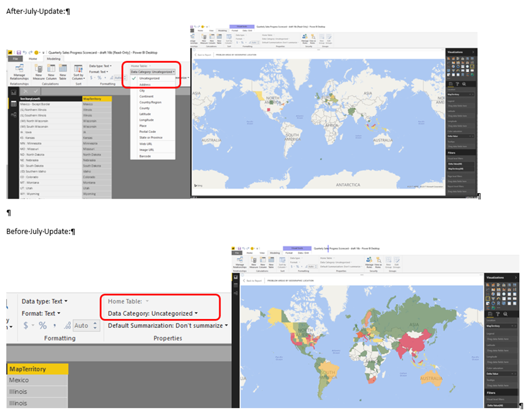Choose Web URL from the Data Category list
The image size is (532, 415).
[153, 144]
